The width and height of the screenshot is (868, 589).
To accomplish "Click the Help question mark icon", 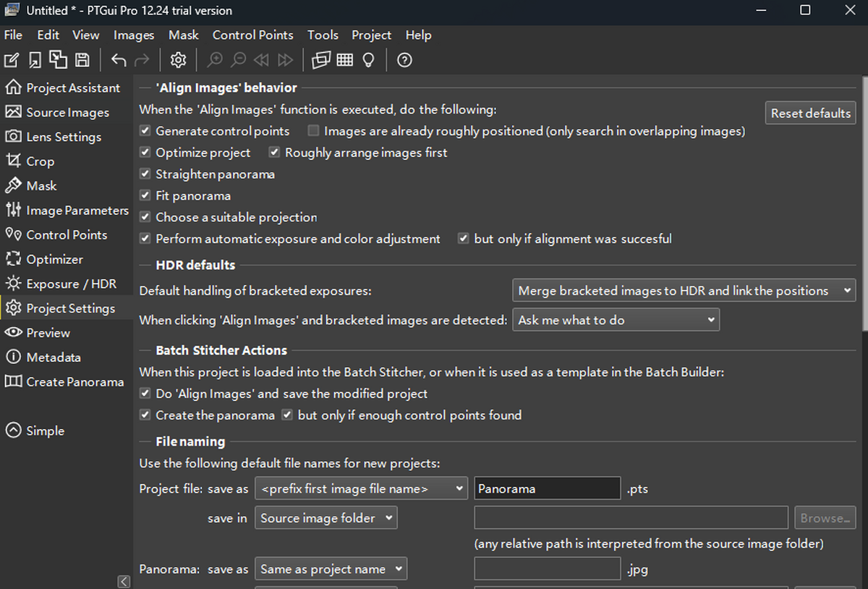I will pyautogui.click(x=405, y=60).
